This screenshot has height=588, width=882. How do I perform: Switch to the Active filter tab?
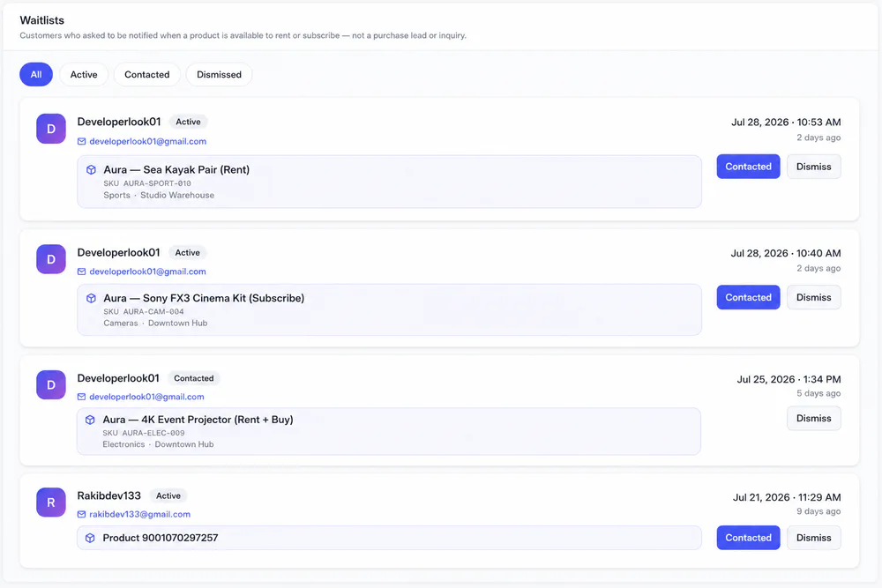[x=84, y=74]
